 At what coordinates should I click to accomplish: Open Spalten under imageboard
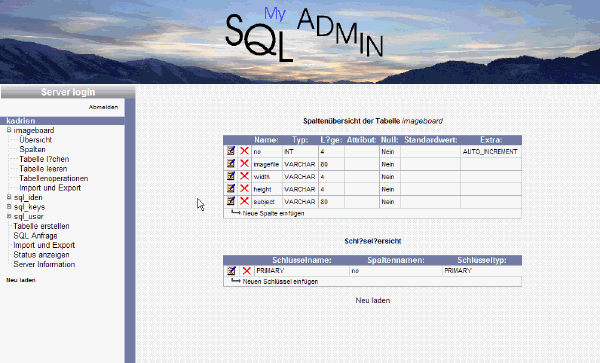[33, 150]
